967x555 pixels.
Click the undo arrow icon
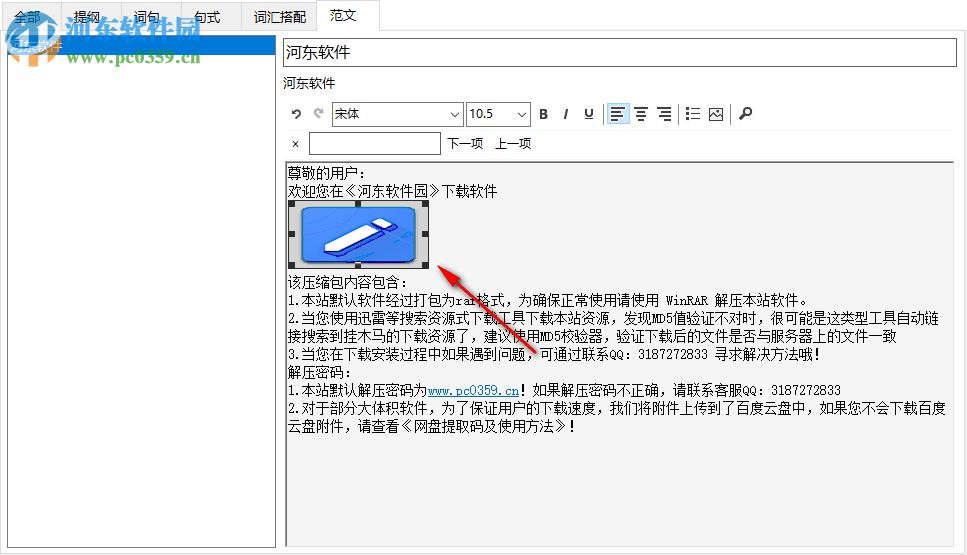(296, 114)
